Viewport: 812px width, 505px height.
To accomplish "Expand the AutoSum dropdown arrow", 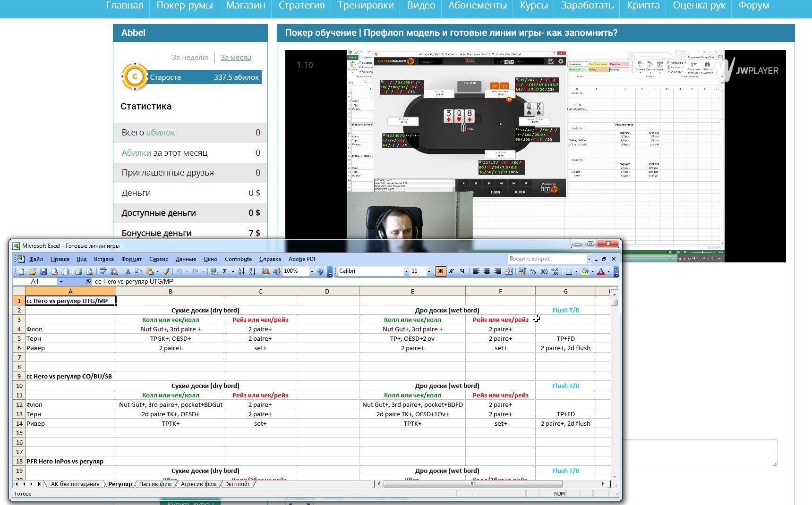I will [x=233, y=271].
